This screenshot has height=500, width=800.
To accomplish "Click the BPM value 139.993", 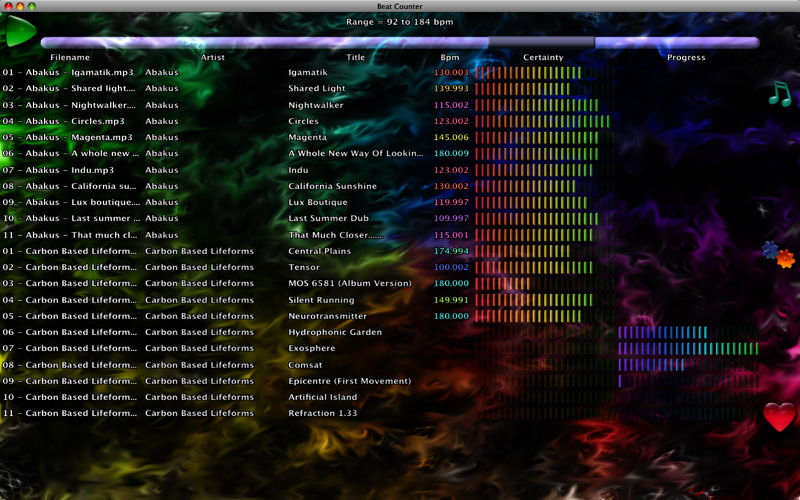I will (x=451, y=88).
